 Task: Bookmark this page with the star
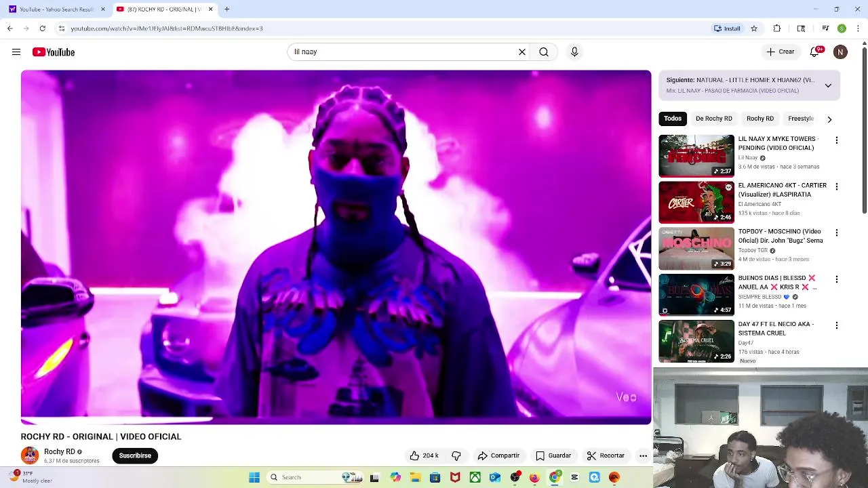point(754,28)
